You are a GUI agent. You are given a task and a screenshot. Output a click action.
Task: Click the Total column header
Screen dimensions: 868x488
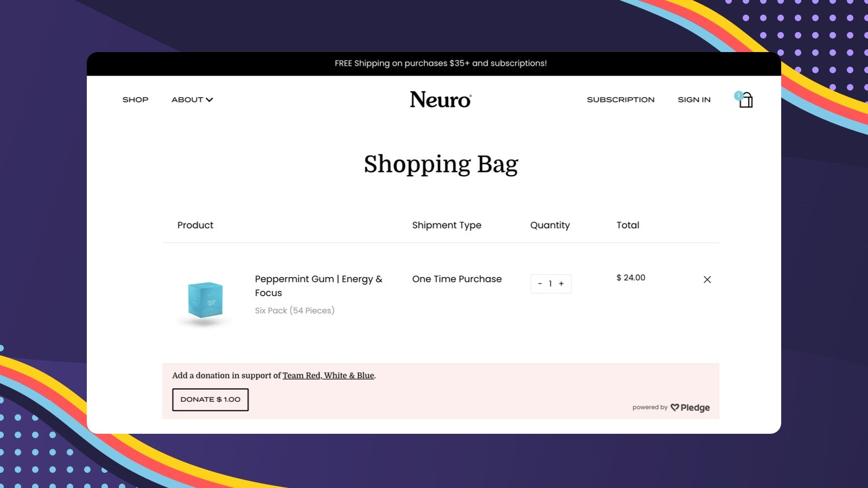click(628, 225)
